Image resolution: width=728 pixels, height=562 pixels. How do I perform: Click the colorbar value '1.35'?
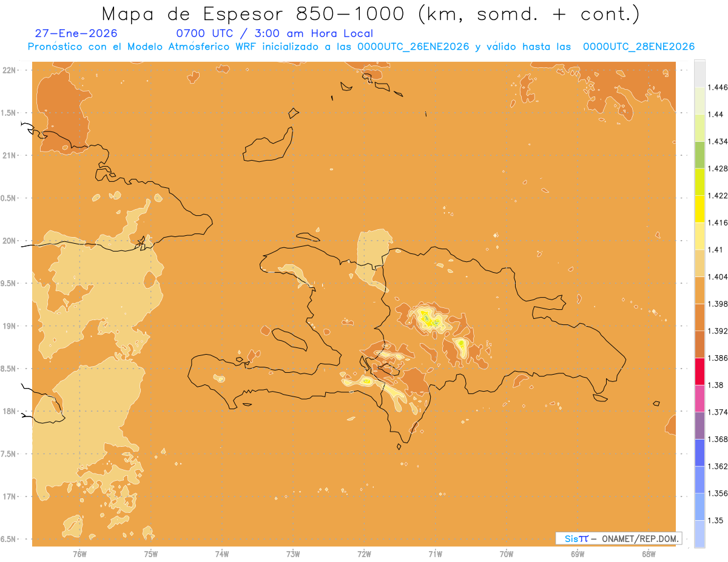point(715,520)
